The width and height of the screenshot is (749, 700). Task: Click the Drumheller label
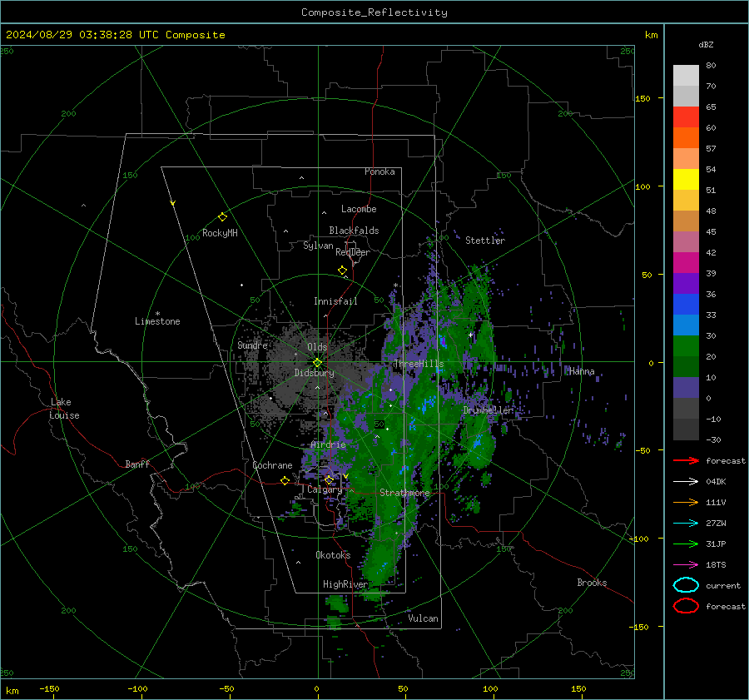point(489,410)
